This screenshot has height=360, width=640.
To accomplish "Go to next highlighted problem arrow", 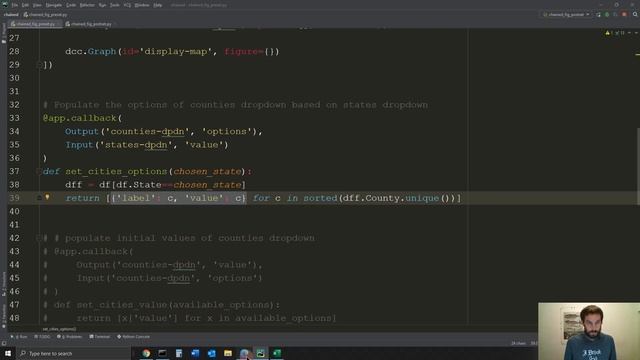I will click(x=636, y=33).
